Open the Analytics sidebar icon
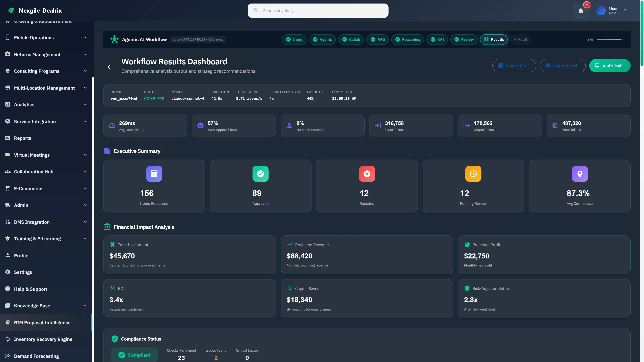Screen dimensions: 644x362 pyautogui.click(x=8, y=104)
